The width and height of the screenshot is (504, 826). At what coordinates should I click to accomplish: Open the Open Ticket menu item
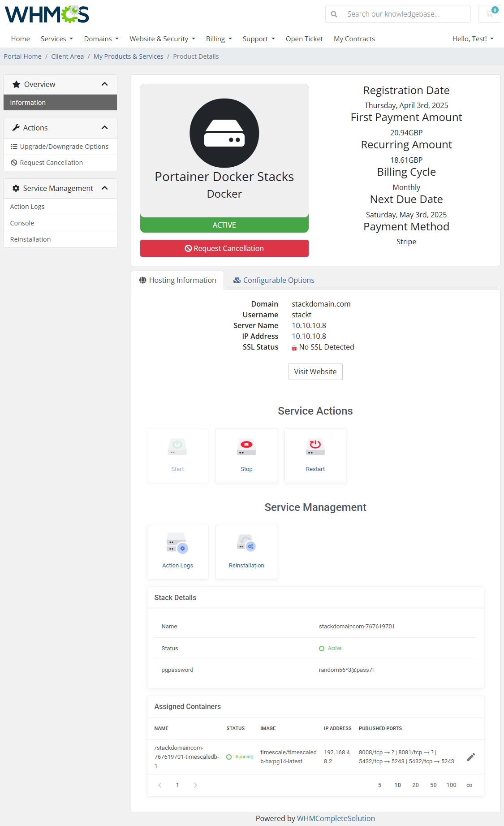point(304,39)
